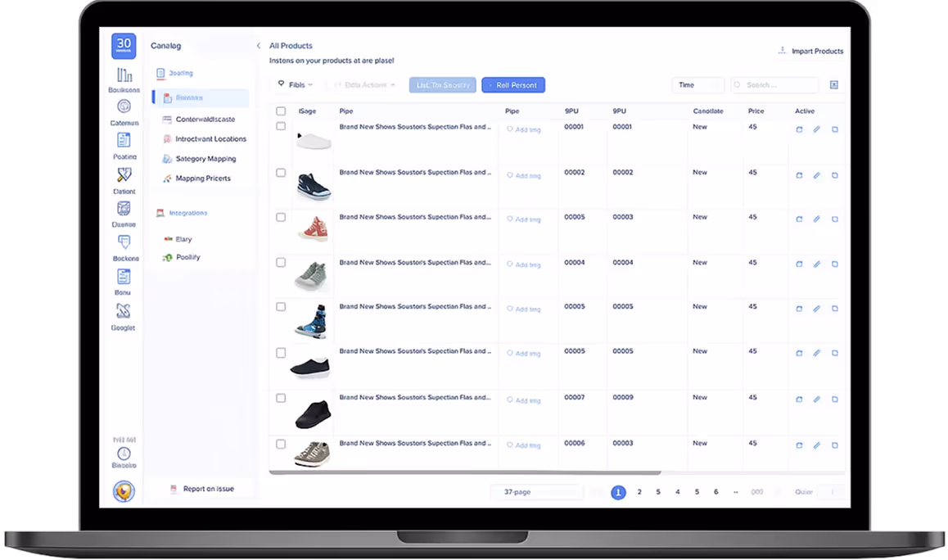
Task: Go to page 4
Action: tap(677, 492)
